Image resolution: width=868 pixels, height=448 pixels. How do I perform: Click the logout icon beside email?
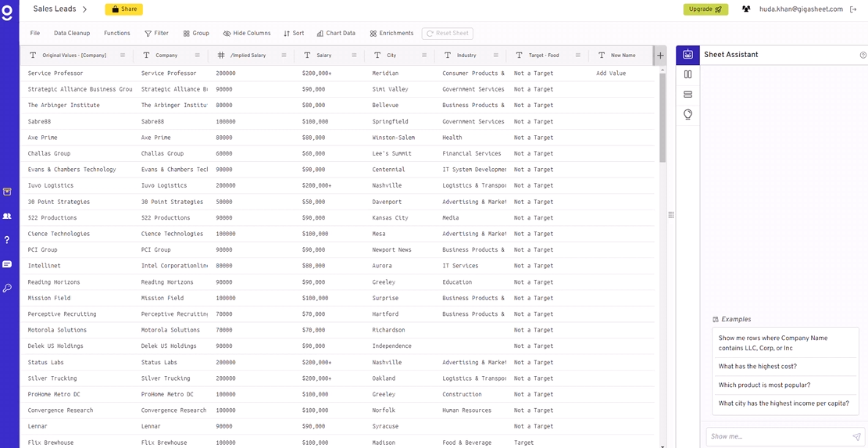(853, 9)
